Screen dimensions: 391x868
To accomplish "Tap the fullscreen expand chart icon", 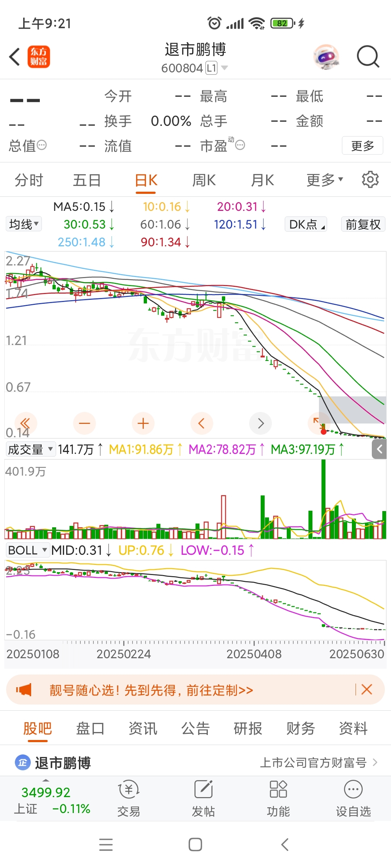I will (317, 422).
